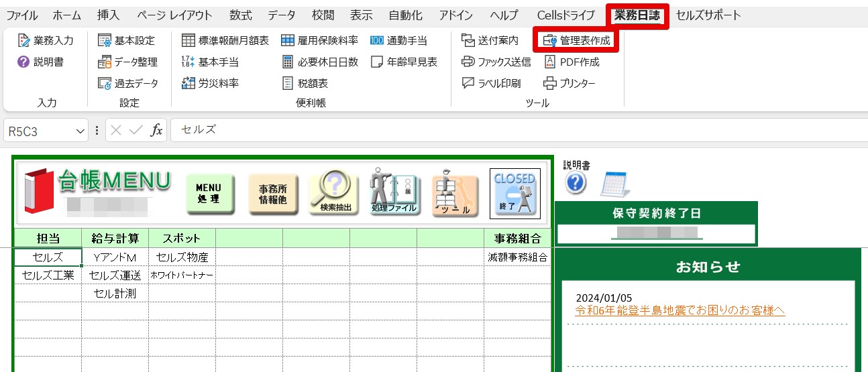Click ファックス送信 in the ribbon
Image resolution: width=868 pixels, height=372 pixels.
point(496,62)
